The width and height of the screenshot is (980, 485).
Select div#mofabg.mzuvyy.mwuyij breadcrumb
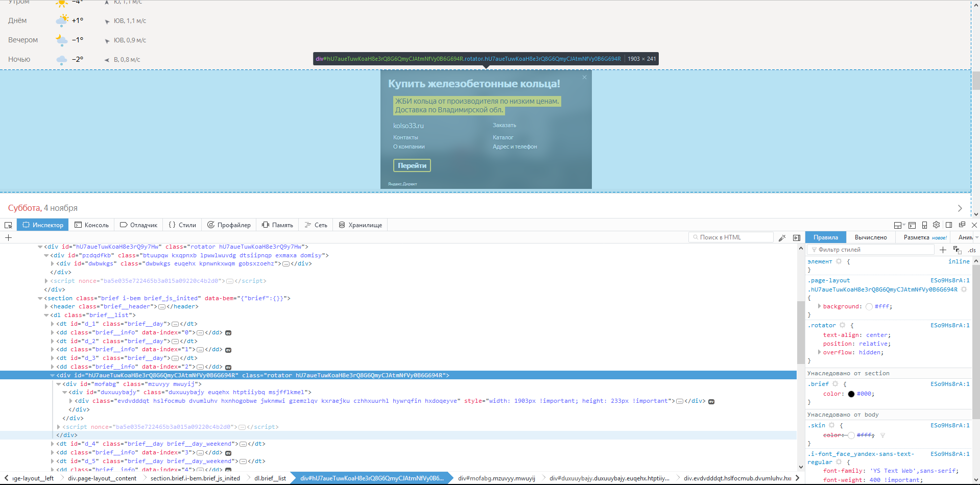tap(496, 478)
